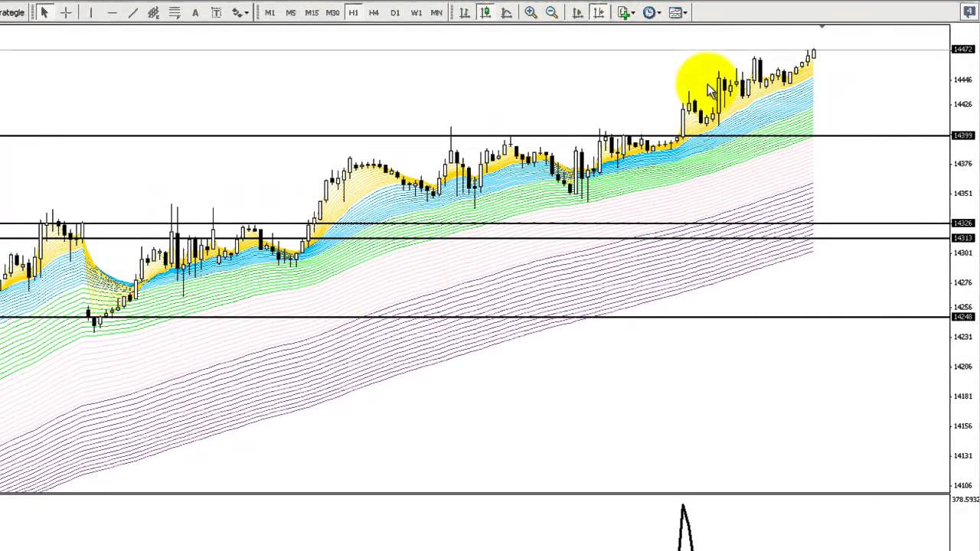The width and height of the screenshot is (980, 551).
Task: Toggle chart auto scroll
Action: [x=577, y=12]
